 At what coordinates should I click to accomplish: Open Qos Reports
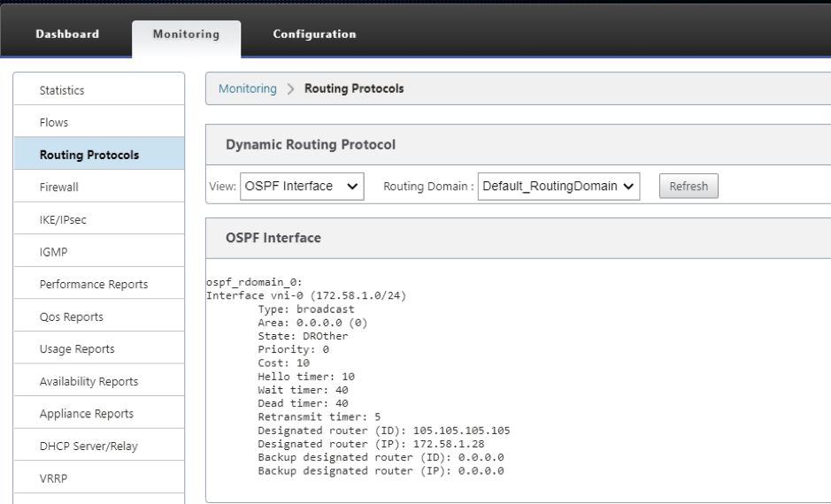click(x=99, y=316)
